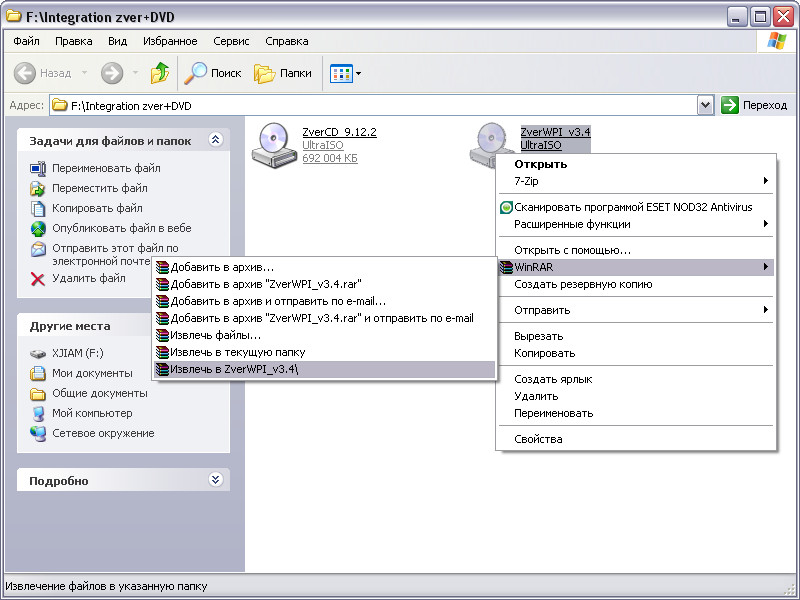The height and width of the screenshot is (600, 800).
Task: Click the Forward arrow icon
Action: (x=112, y=73)
